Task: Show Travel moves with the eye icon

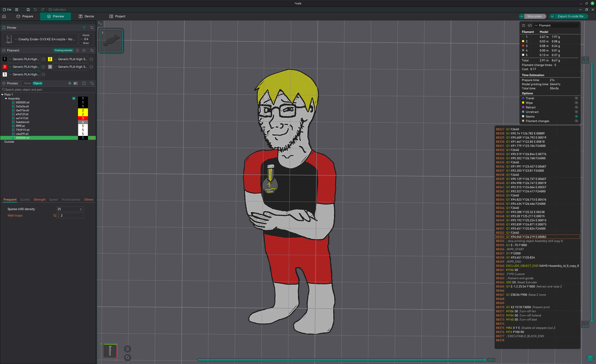Action: tap(576, 98)
